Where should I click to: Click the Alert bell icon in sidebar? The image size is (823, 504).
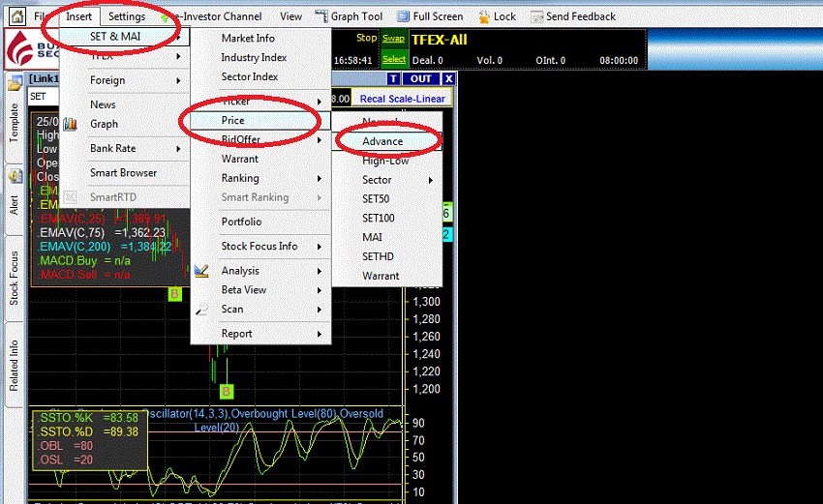(x=15, y=176)
